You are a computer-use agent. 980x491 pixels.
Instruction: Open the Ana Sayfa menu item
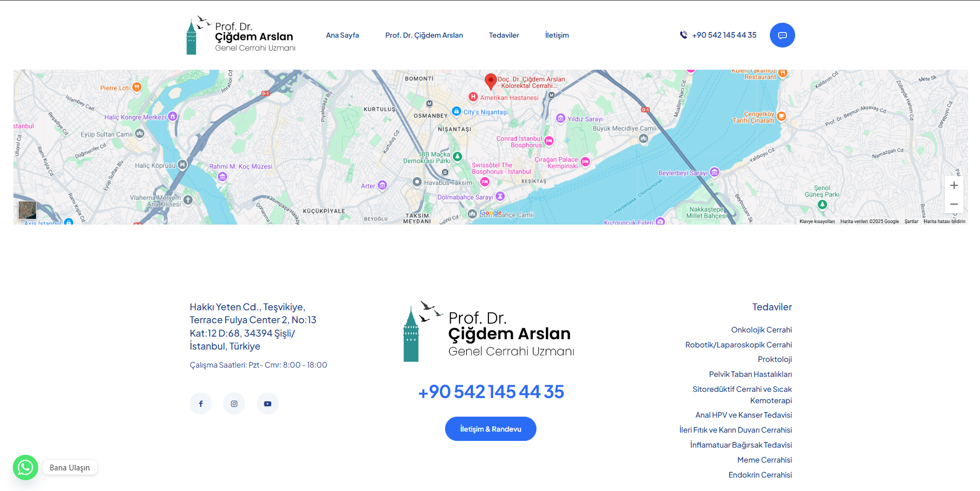pos(342,35)
